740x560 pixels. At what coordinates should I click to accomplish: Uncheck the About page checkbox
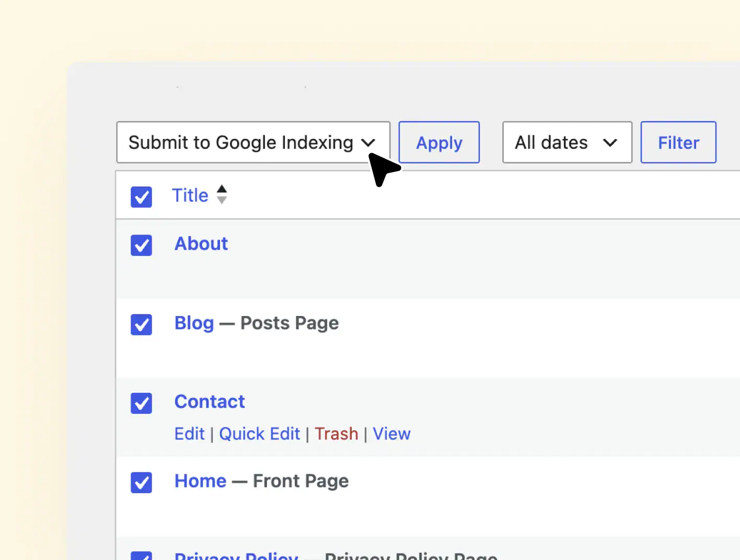click(141, 245)
